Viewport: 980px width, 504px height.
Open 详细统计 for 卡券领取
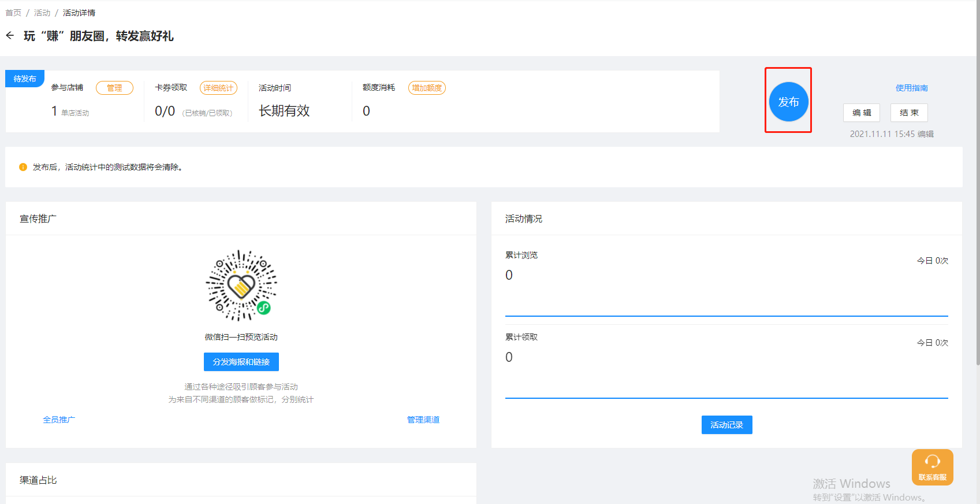(x=218, y=88)
